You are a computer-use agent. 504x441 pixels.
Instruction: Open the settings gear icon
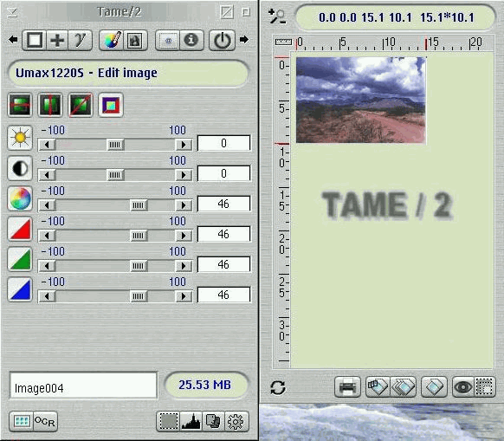pyautogui.click(x=236, y=421)
